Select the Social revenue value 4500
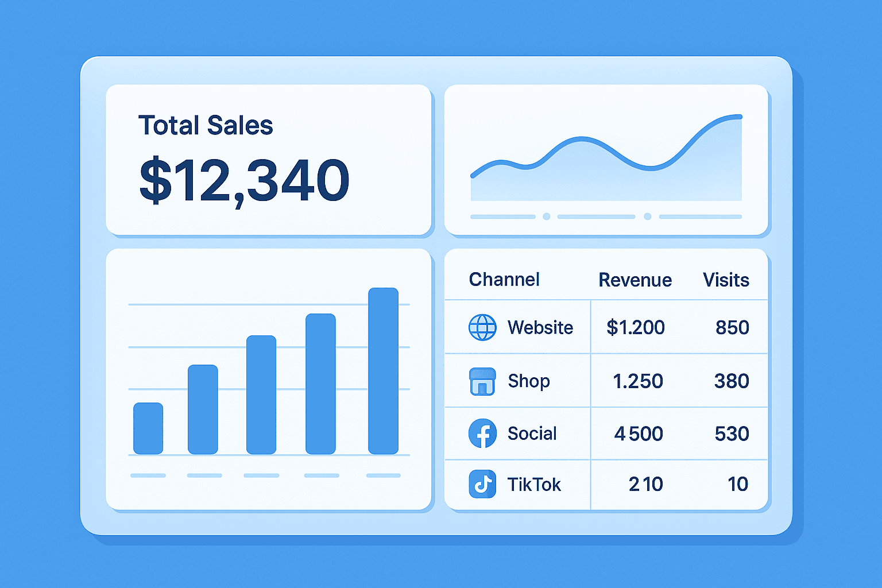Viewport: 882px width, 588px height. pyautogui.click(x=639, y=434)
